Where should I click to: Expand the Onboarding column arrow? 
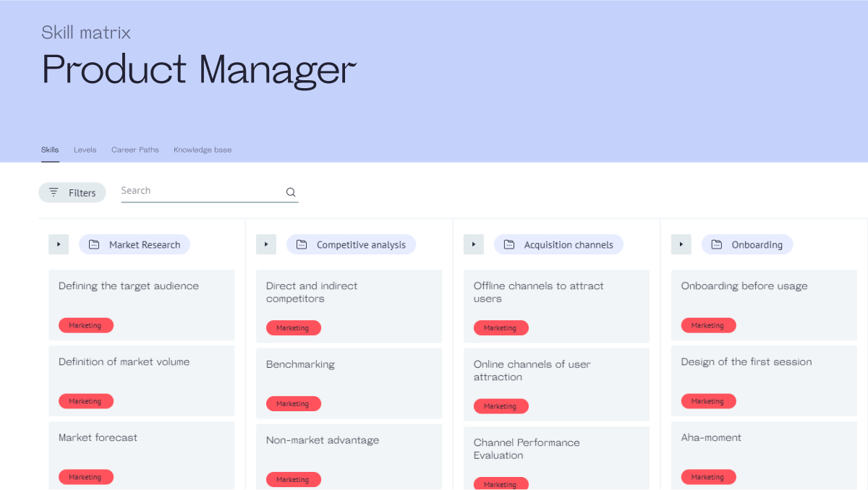pyautogui.click(x=681, y=244)
